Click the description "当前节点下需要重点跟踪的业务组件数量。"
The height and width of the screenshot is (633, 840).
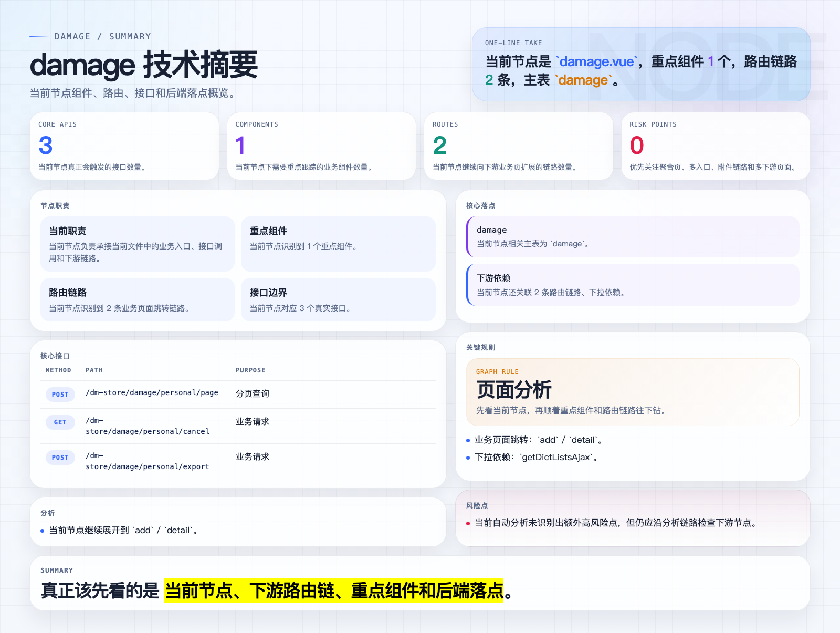(306, 167)
